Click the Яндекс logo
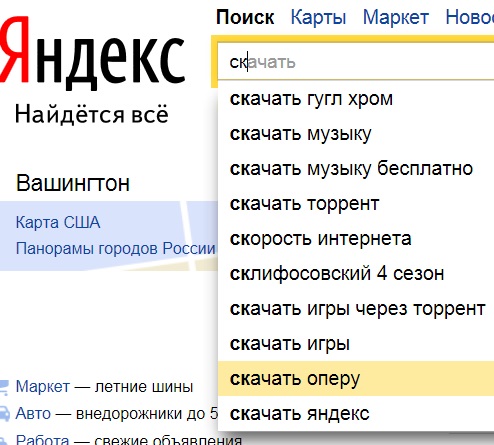The height and width of the screenshot is (445, 494). 92,53
